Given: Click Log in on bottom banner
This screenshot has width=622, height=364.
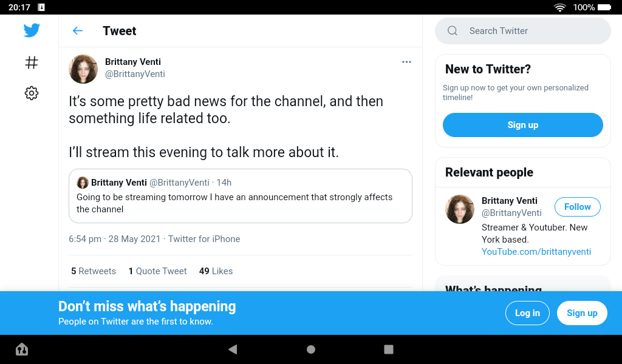Looking at the screenshot, I should click(527, 313).
